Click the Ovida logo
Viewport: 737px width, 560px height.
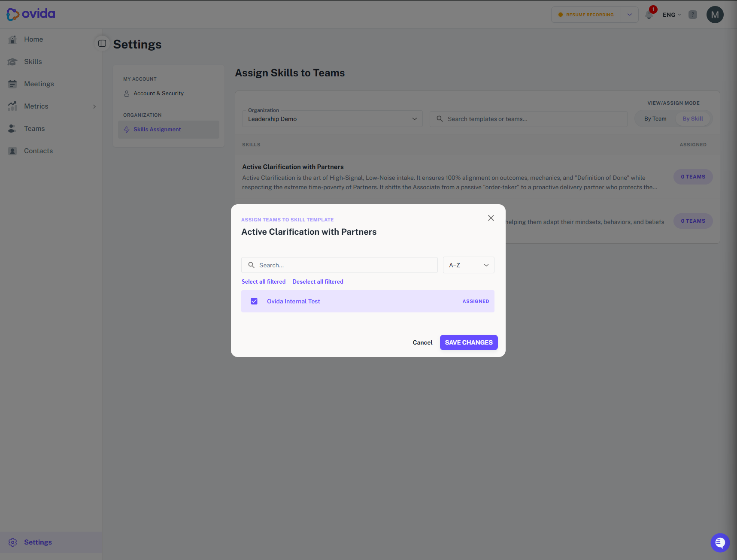tap(31, 14)
